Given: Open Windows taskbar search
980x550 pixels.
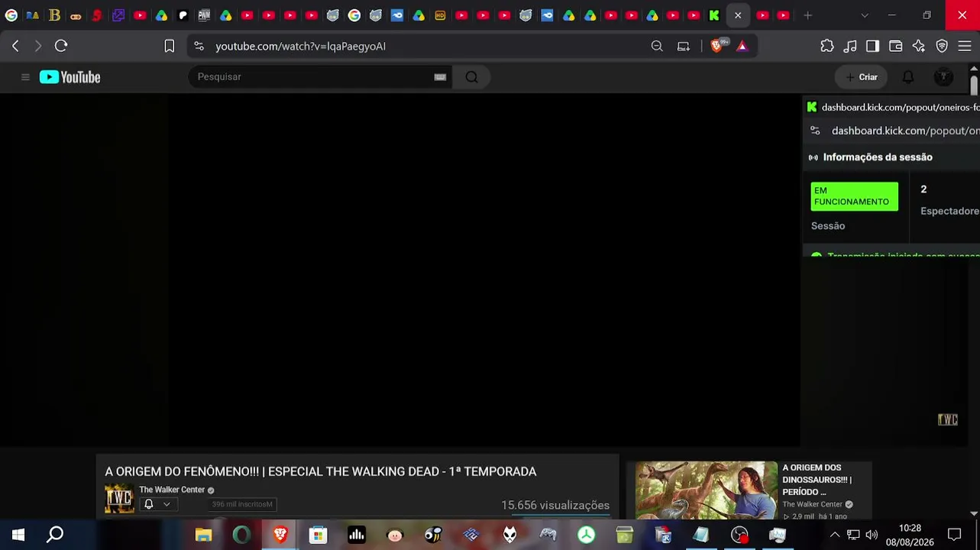Looking at the screenshot, I should pos(55,535).
